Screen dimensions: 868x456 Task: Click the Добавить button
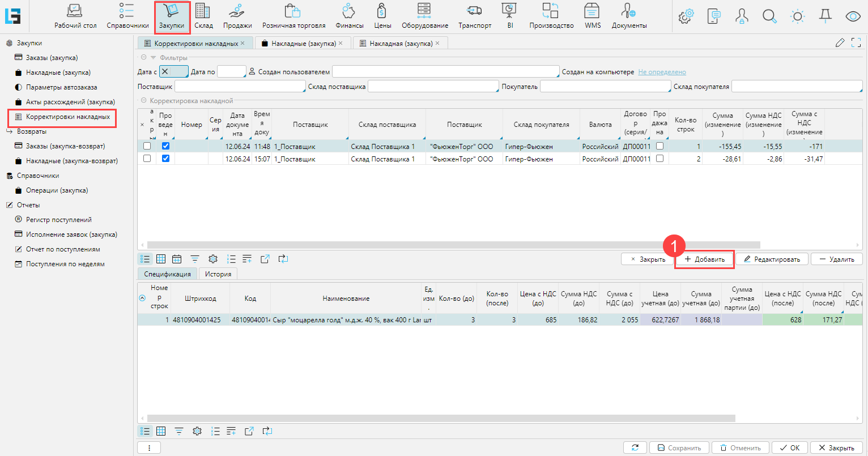[704, 259]
